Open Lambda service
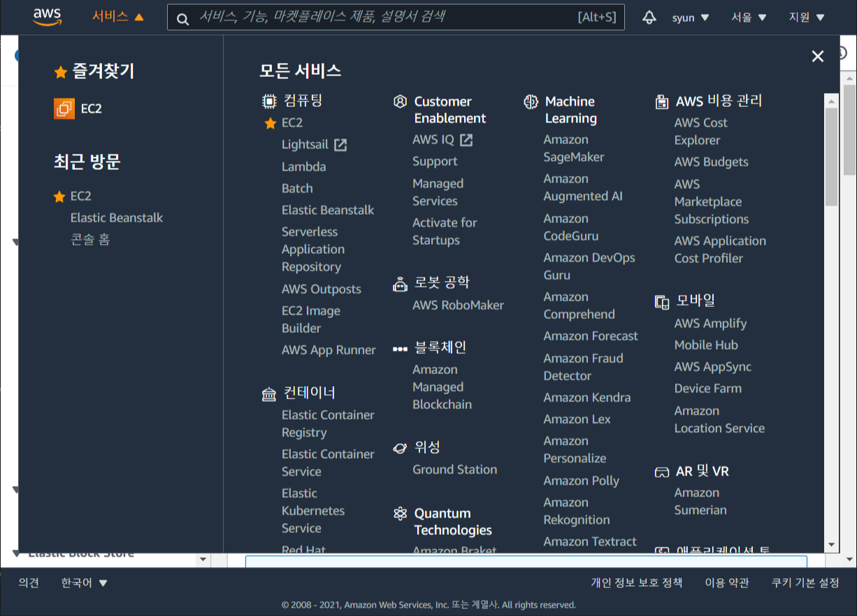The width and height of the screenshot is (857, 616). point(304,166)
